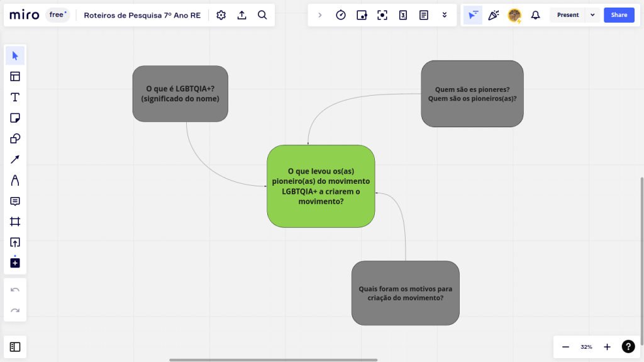
Task: Toggle collaborators' cursors visibility
Action: [x=473, y=15]
